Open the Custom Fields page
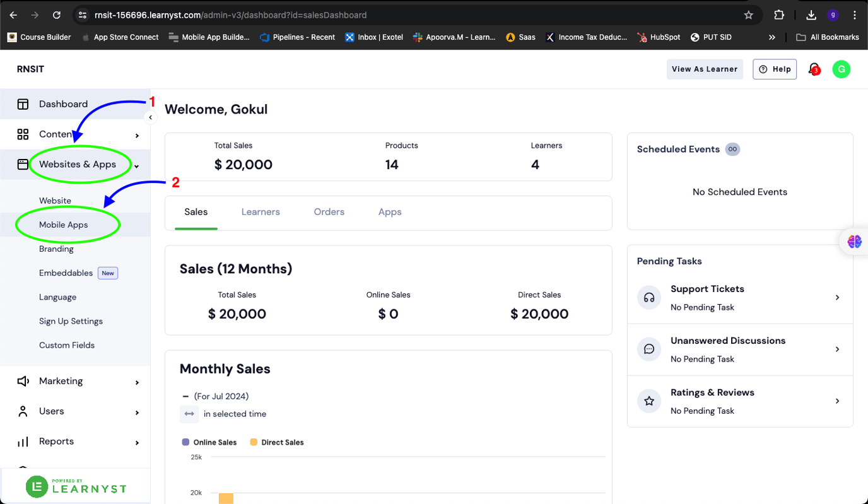Viewport: 868px width, 504px height. click(x=67, y=346)
